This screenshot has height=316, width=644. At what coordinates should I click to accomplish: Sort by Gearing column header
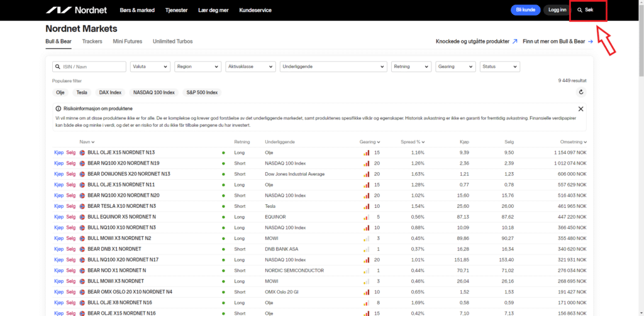[x=370, y=142]
